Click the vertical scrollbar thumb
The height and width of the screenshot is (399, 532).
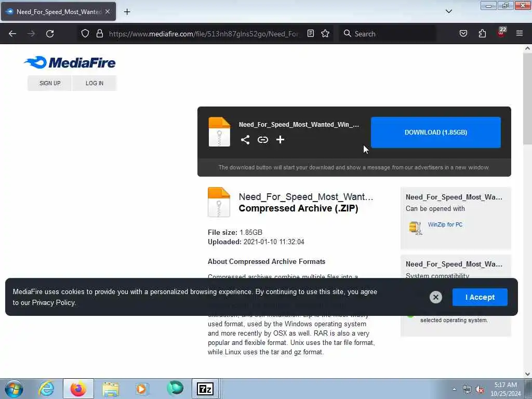527,98
